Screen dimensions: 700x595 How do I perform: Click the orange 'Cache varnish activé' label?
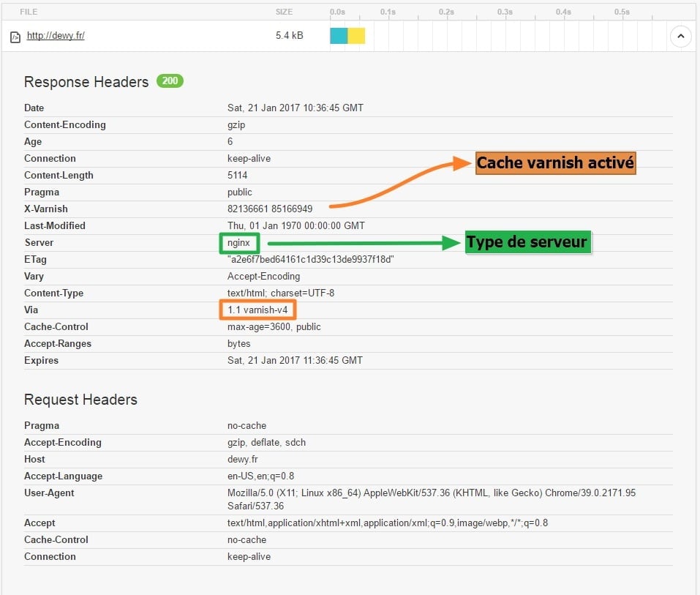[555, 163]
